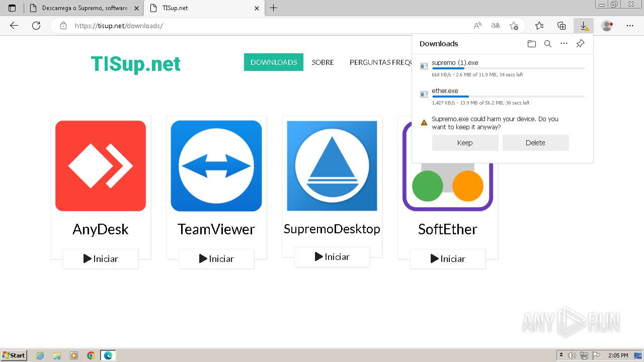Click the AnyDesk logo image
The image size is (644, 362).
click(x=101, y=166)
